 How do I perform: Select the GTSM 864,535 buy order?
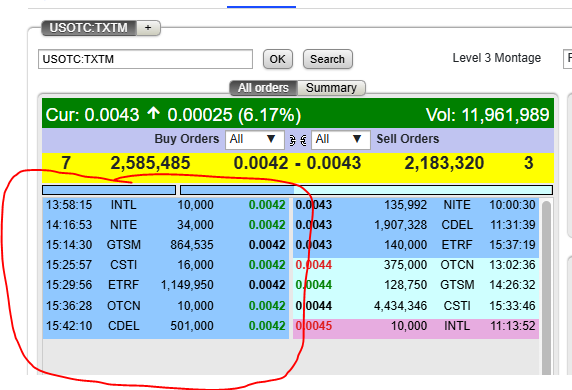[166, 245]
